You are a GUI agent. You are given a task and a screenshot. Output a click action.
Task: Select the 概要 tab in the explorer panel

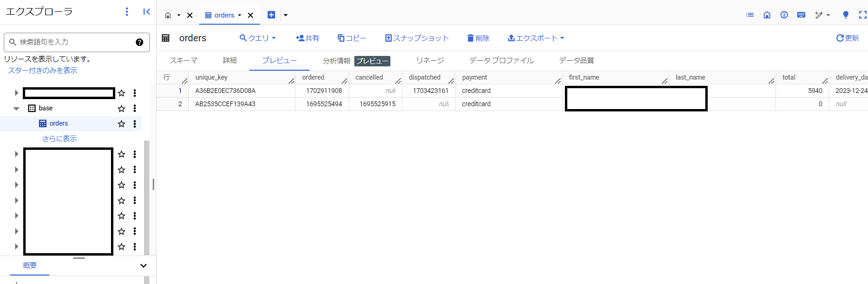[x=29, y=266]
